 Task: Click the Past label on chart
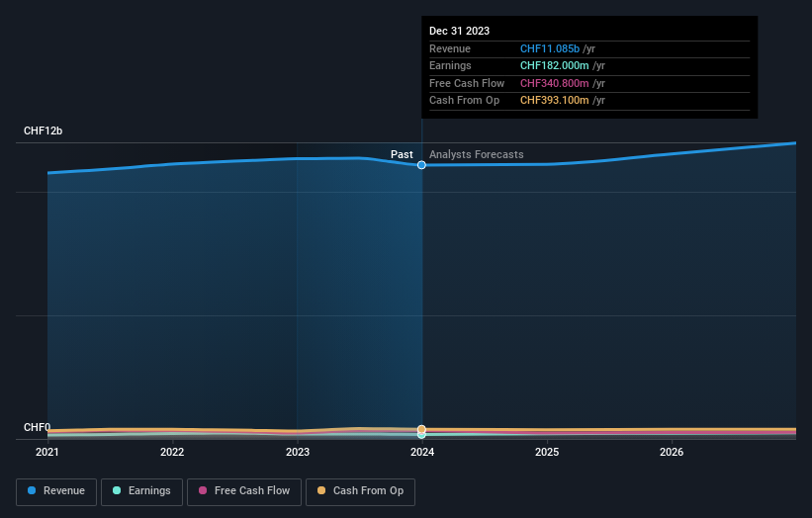pos(402,154)
